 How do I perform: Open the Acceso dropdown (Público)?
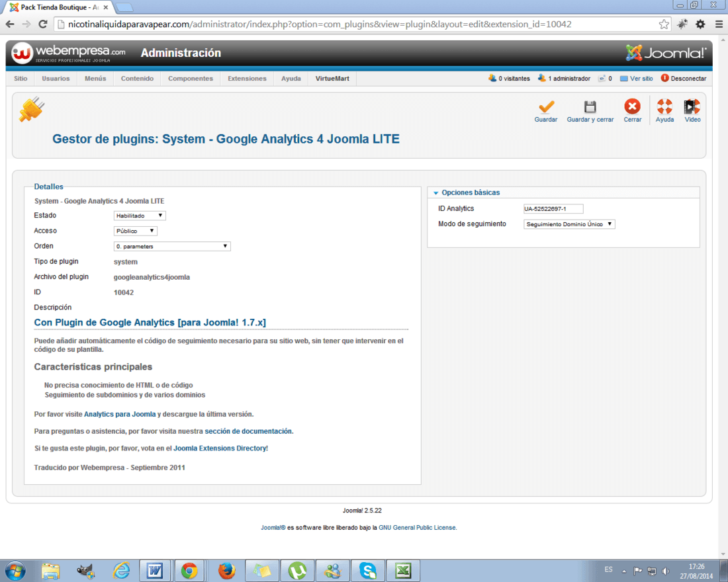tap(136, 231)
